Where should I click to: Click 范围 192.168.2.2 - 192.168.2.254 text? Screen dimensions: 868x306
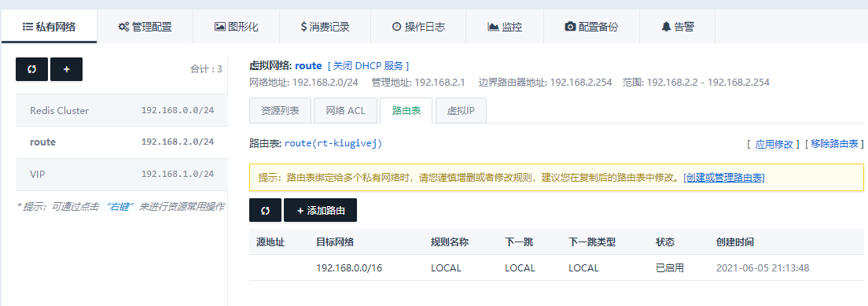click(696, 83)
